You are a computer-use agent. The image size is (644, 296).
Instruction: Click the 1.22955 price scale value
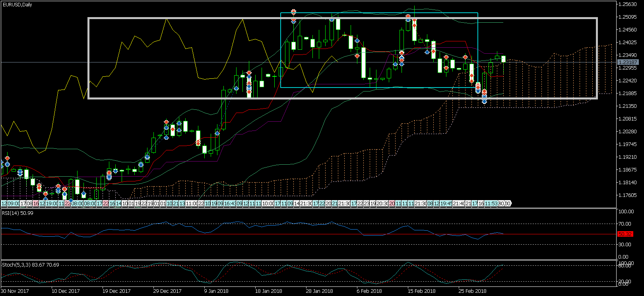tap(628, 68)
